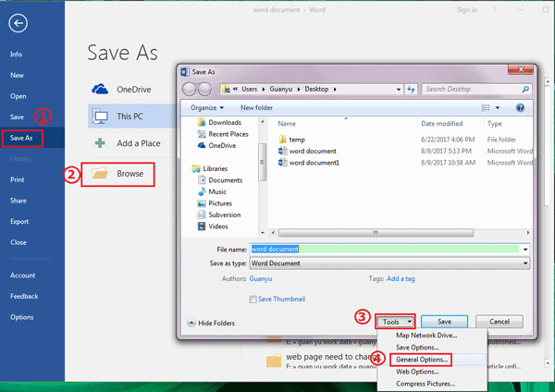Screen dimensions: 555x392
Task: Open the Info backstage tab
Action: tap(16, 55)
